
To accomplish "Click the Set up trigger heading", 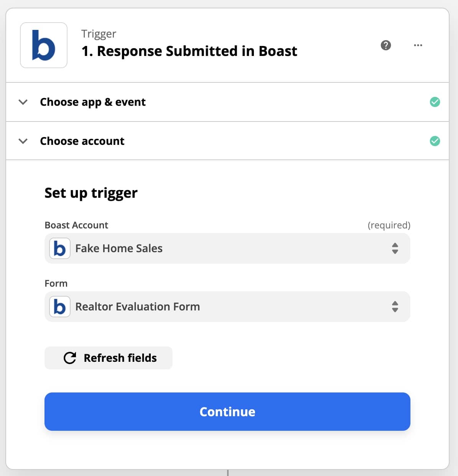I will pyautogui.click(x=91, y=193).
